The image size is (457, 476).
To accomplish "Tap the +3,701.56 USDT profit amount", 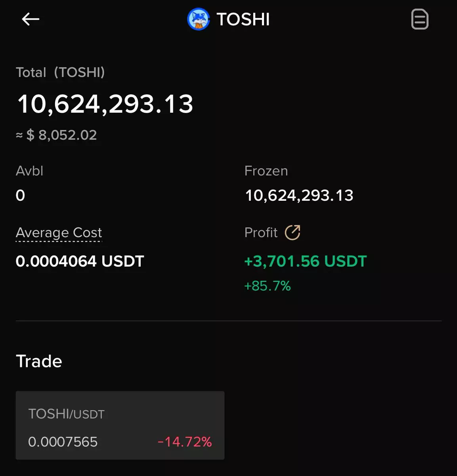I will (x=305, y=261).
